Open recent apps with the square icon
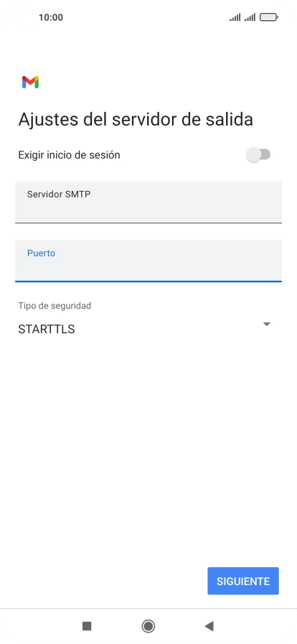 (x=87, y=626)
